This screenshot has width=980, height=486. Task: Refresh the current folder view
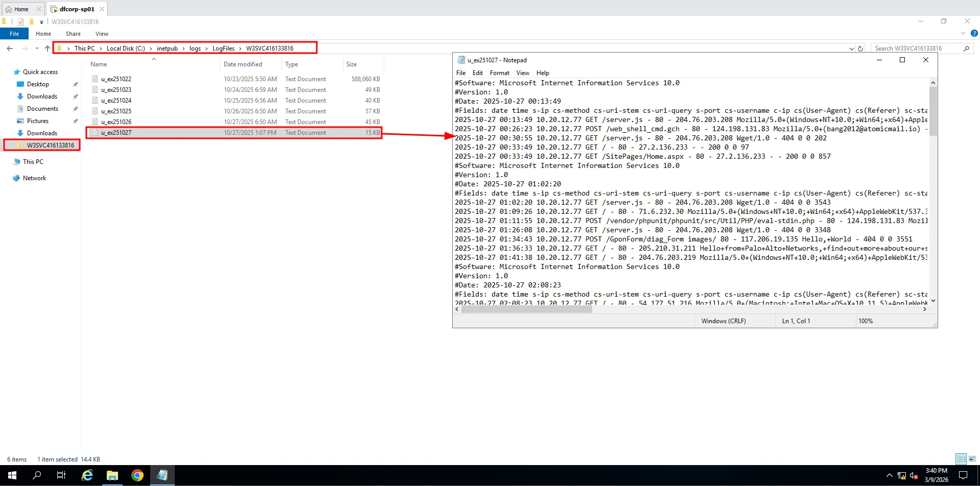click(860, 48)
